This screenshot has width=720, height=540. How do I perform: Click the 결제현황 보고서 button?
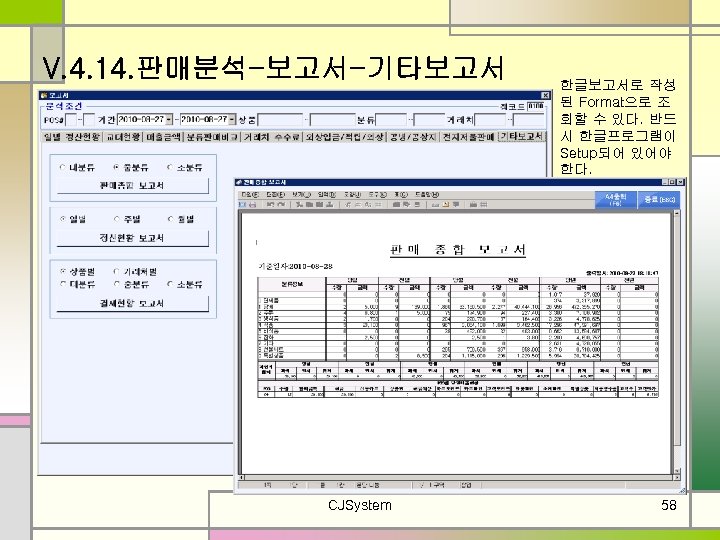tap(133, 304)
